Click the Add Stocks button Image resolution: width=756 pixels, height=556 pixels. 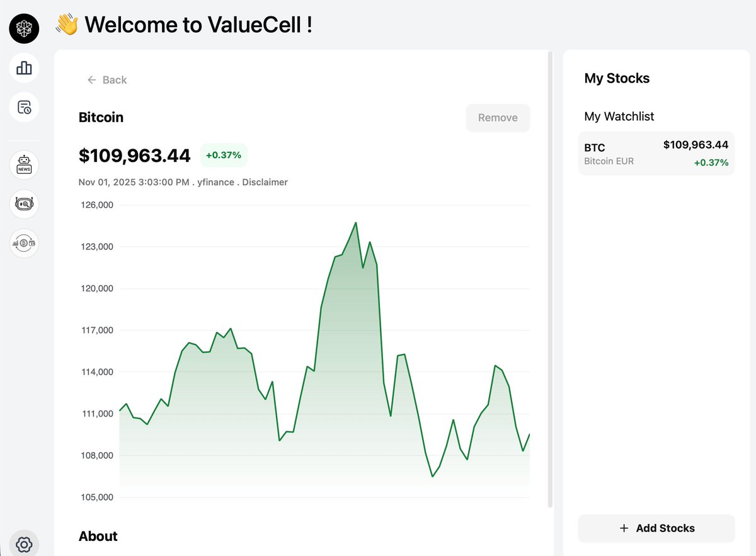point(656,528)
